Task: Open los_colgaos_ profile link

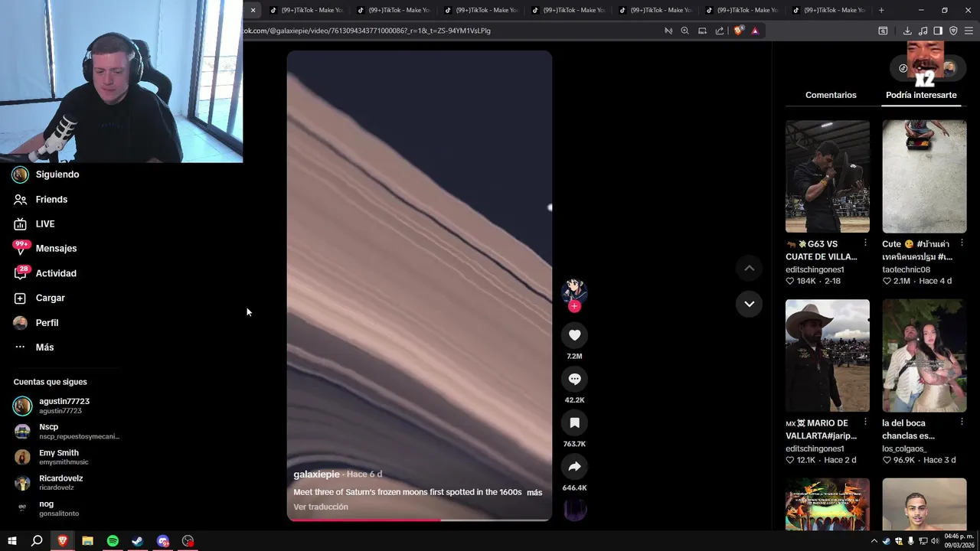Action: 903,448
